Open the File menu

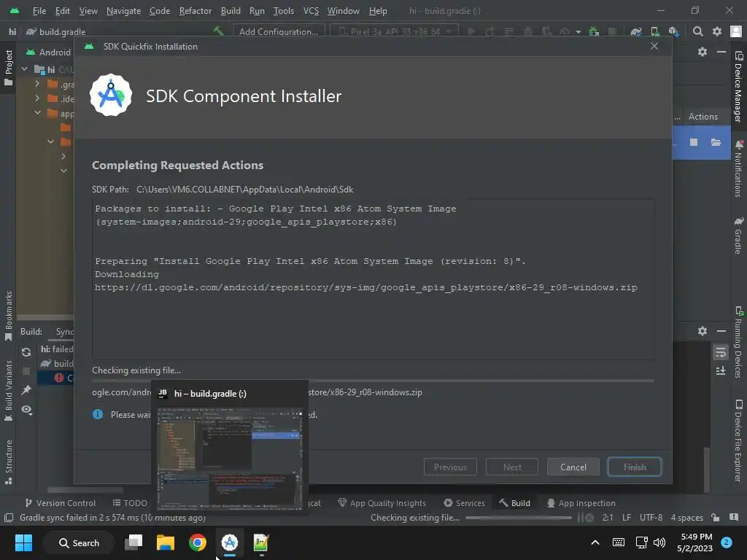pos(39,10)
